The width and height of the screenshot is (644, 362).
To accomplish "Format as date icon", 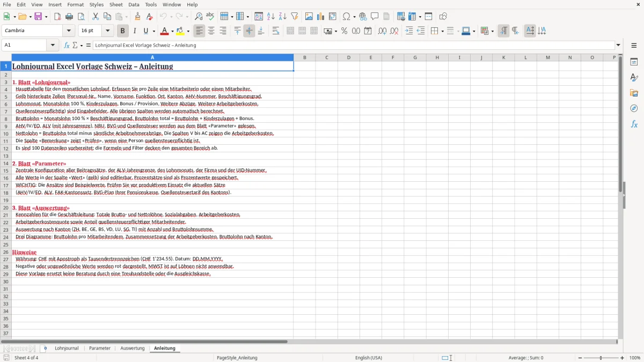I will [x=368, y=31].
